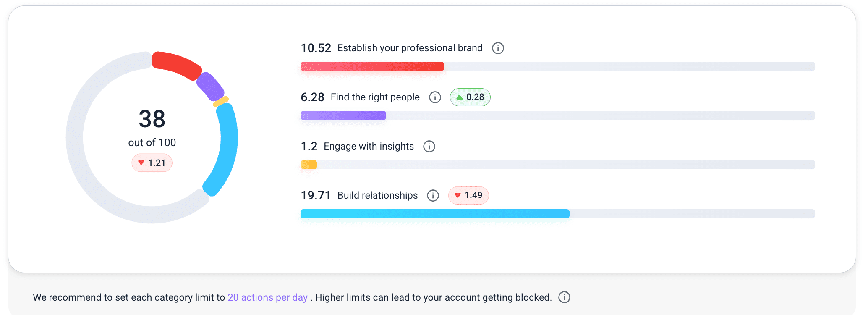Image resolution: width=868 pixels, height=315 pixels.
Task: Click the yellow Engage with insights bar
Action: [309, 165]
